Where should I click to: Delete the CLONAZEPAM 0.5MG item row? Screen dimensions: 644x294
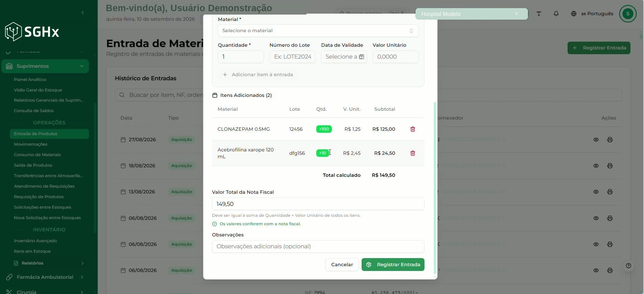tap(413, 129)
